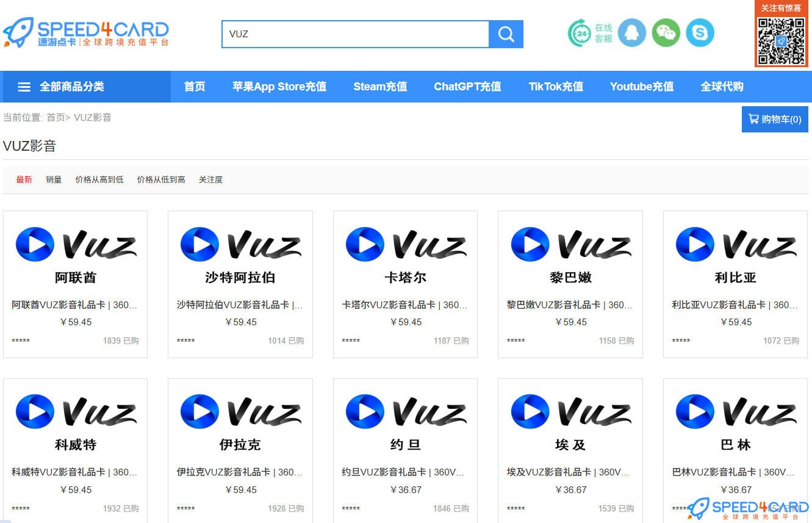Open 科威特 VUZ card thumbnail
This screenshot has width=812, height=523.
point(76,422)
